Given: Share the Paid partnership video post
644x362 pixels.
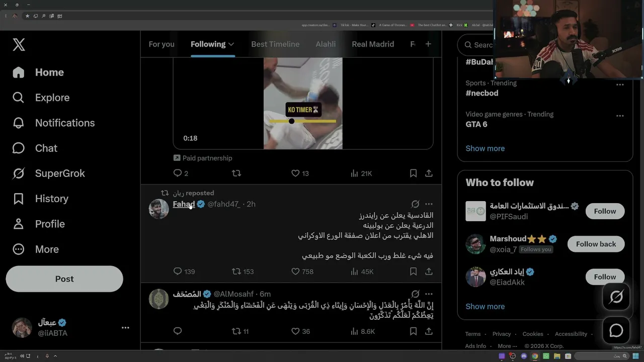Looking at the screenshot, I should point(429,173).
